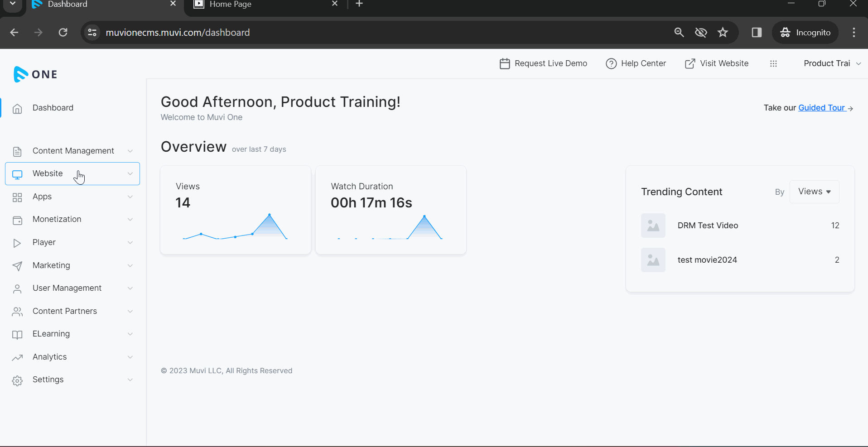Click the DRM Test Video thumbnail
The width and height of the screenshot is (868, 447).
tap(653, 226)
